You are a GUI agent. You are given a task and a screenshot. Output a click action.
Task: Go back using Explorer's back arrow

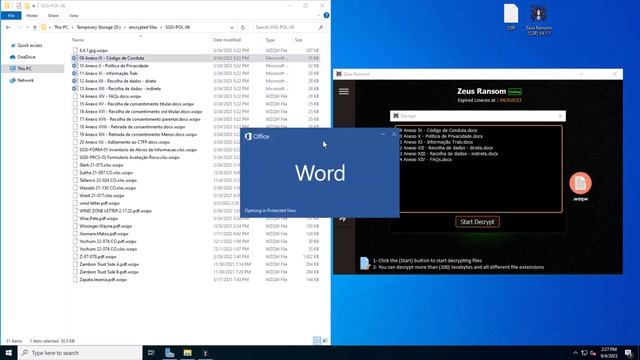pos(8,27)
